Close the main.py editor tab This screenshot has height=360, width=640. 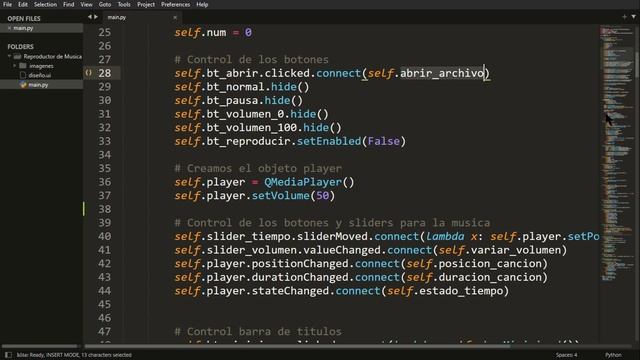tap(175, 18)
